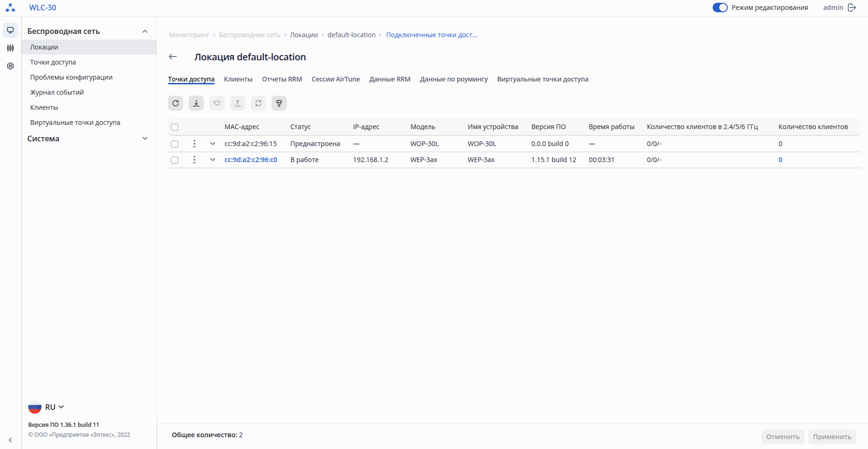Screen dimensions: 868x449
Task: Select the WEP-3ax row checkbox
Action: (175, 160)
